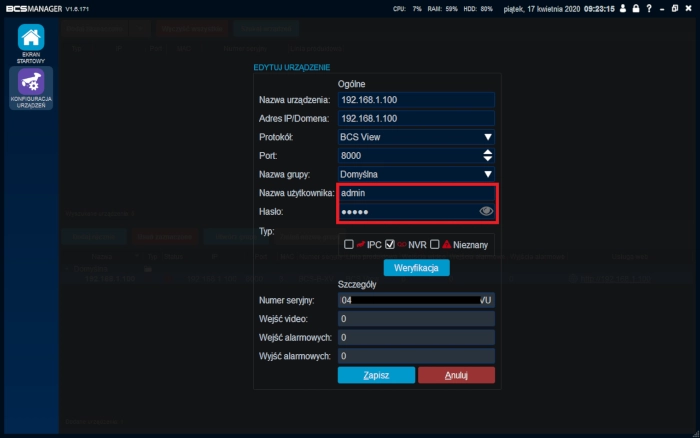
Task: Close the BCS Manager window
Action: [x=688, y=8]
